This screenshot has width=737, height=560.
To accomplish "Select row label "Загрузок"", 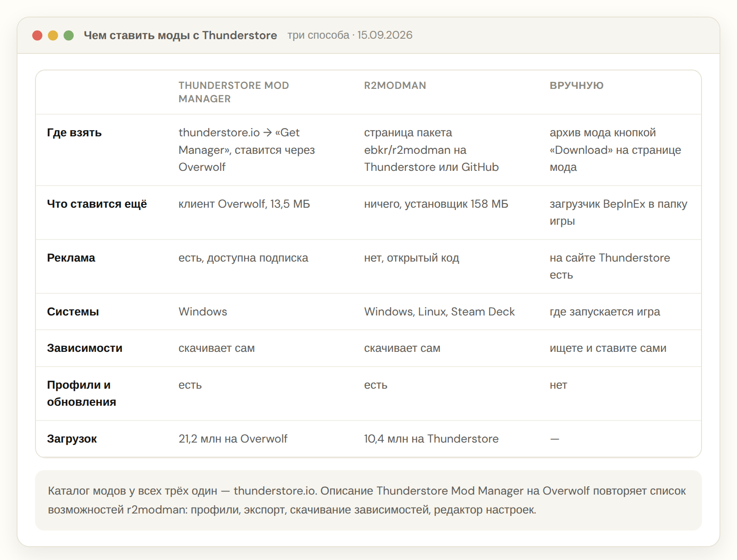I will (x=72, y=439).
